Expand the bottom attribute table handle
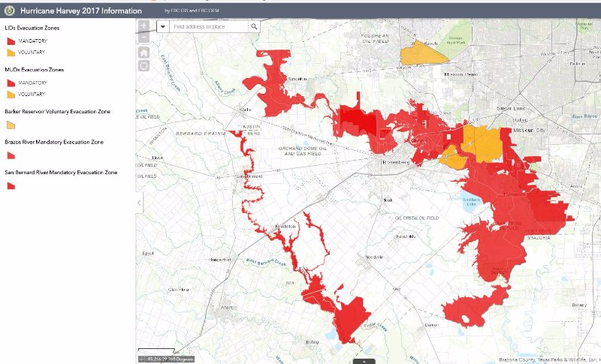 pos(364,361)
